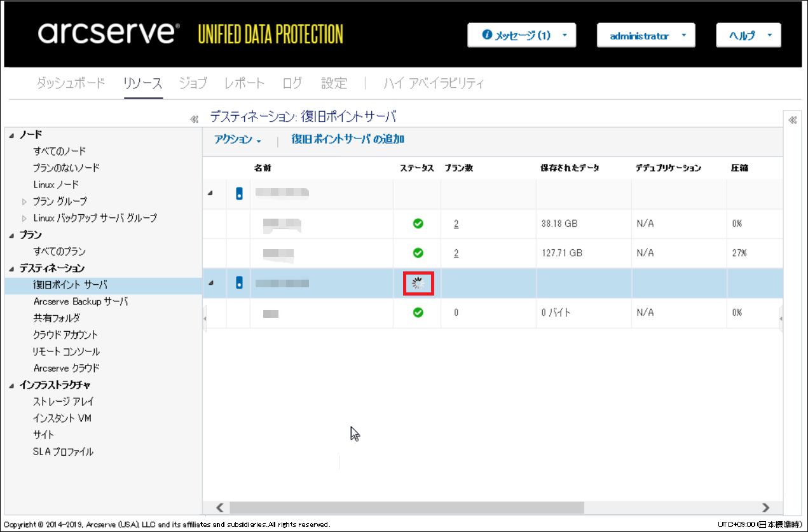Screen dimensions: 808x532
Task: Open インスタント VM in the tree
Action: [62, 418]
